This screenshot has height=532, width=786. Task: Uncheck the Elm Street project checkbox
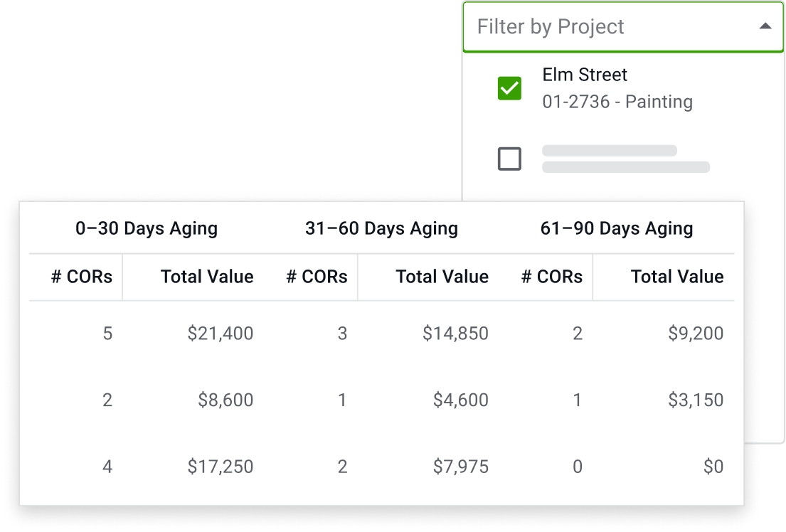[x=509, y=88]
